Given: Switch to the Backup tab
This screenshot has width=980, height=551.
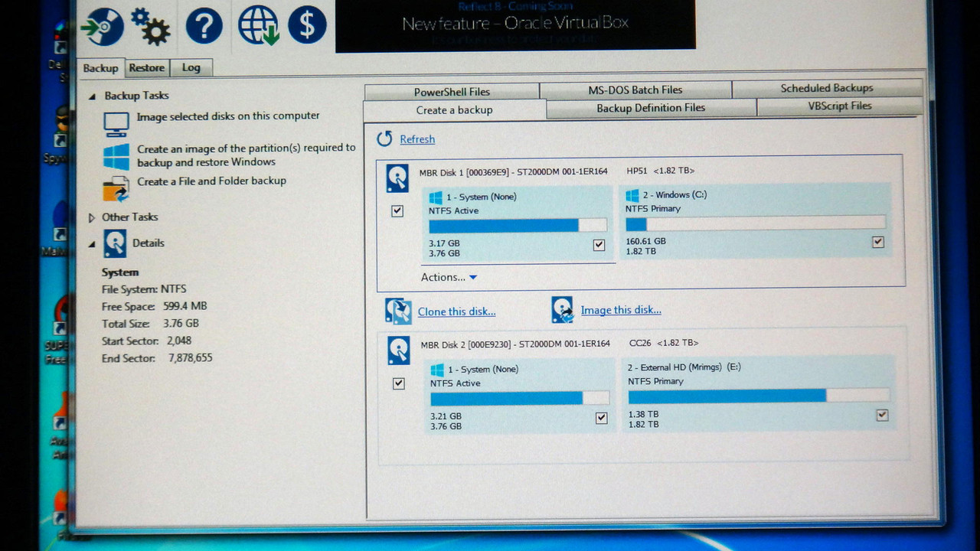Looking at the screenshot, I should (x=100, y=68).
